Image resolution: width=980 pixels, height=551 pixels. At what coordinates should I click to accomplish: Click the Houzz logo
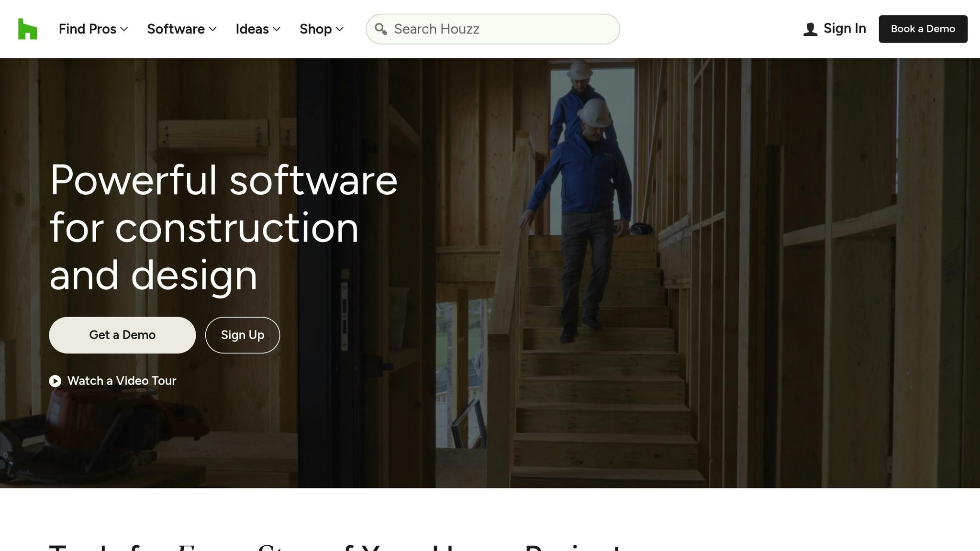tap(28, 29)
